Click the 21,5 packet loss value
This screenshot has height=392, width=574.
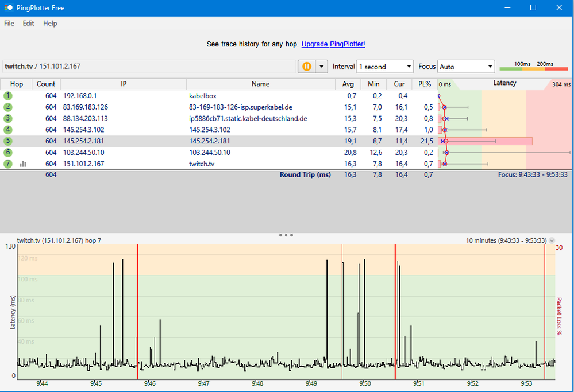point(427,141)
